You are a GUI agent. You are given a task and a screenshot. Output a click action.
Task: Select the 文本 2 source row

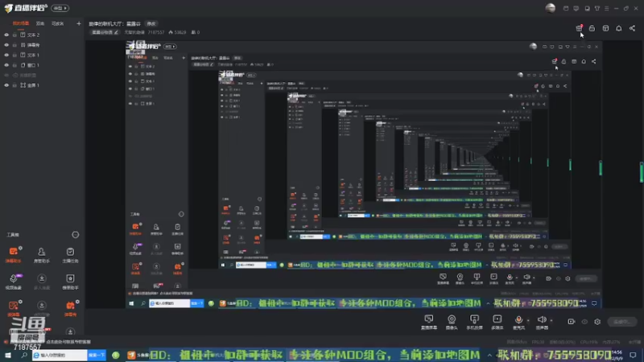click(43, 35)
